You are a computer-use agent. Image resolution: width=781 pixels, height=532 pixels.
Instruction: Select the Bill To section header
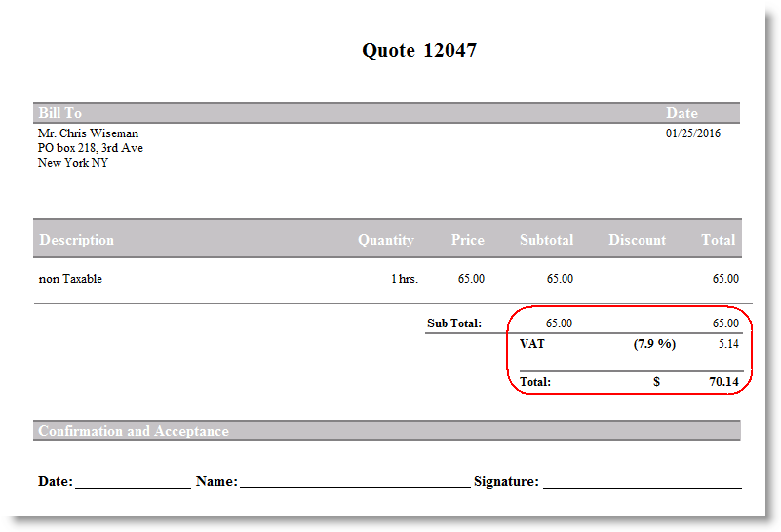click(x=59, y=113)
